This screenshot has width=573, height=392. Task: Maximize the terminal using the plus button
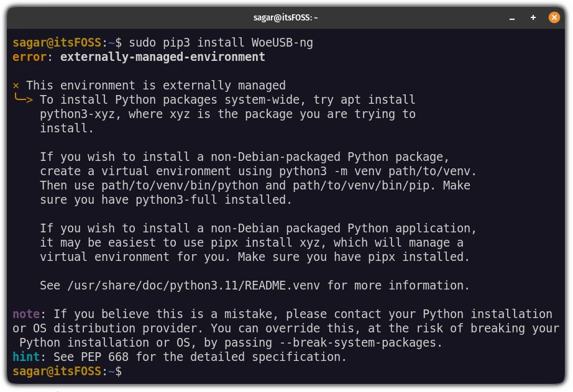[533, 17]
